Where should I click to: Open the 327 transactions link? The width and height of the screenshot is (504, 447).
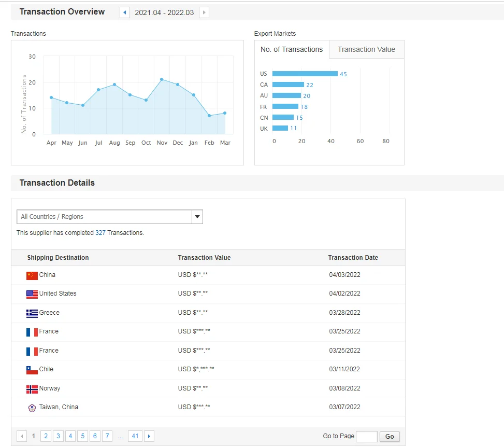[x=100, y=233]
